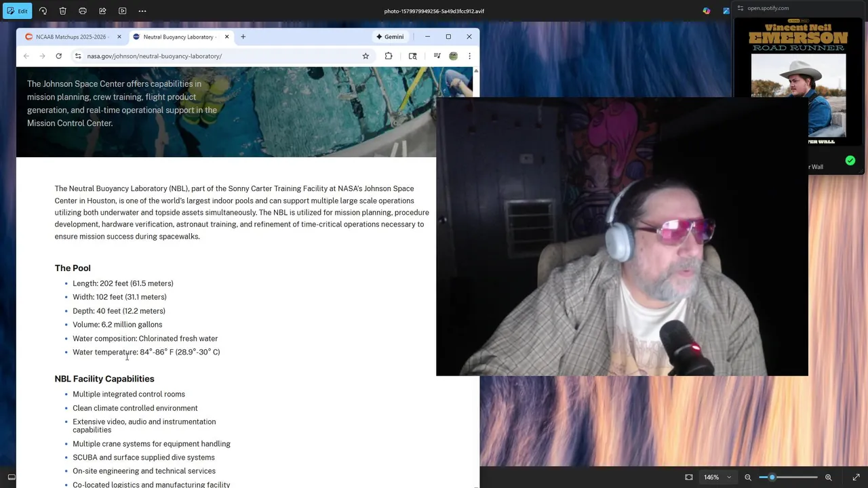The width and height of the screenshot is (868, 488).
Task: Click "Volume: 6.2 million gallons"
Action: (x=117, y=325)
